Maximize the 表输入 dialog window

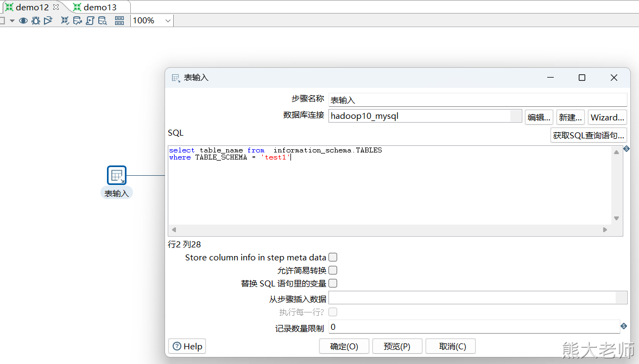point(582,78)
